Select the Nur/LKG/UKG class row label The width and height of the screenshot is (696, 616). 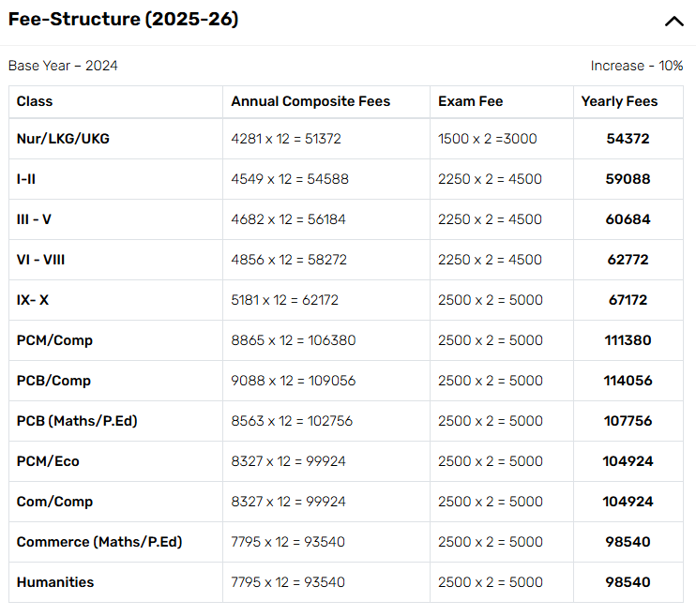(63, 139)
